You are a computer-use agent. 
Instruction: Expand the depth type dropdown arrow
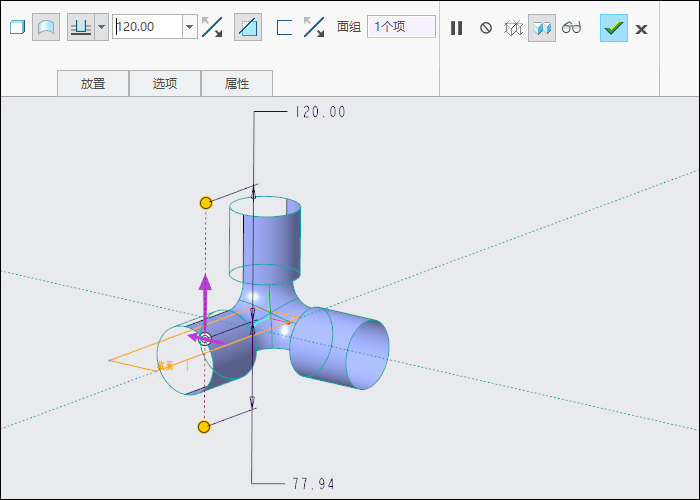[102, 27]
